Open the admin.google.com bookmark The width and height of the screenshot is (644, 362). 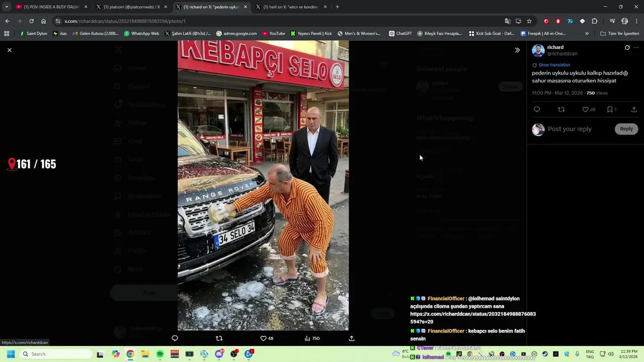(x=236, y=34)
